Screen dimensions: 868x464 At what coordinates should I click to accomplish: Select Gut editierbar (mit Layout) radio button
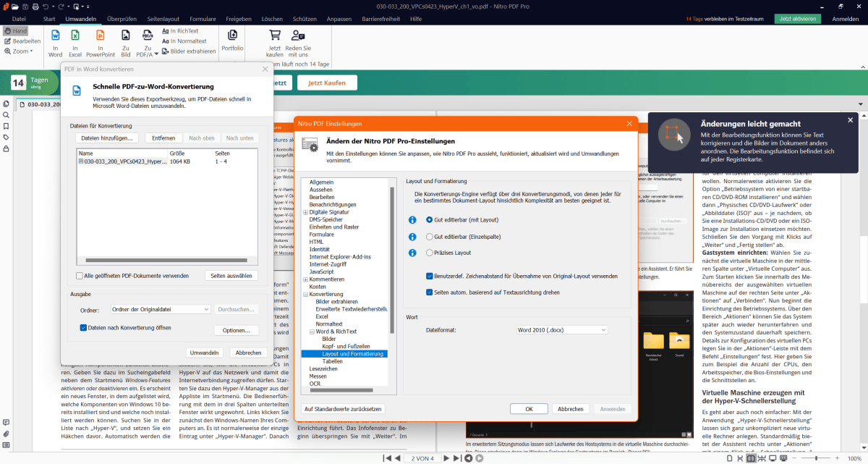pyautogui.click(x=430, y=219)
